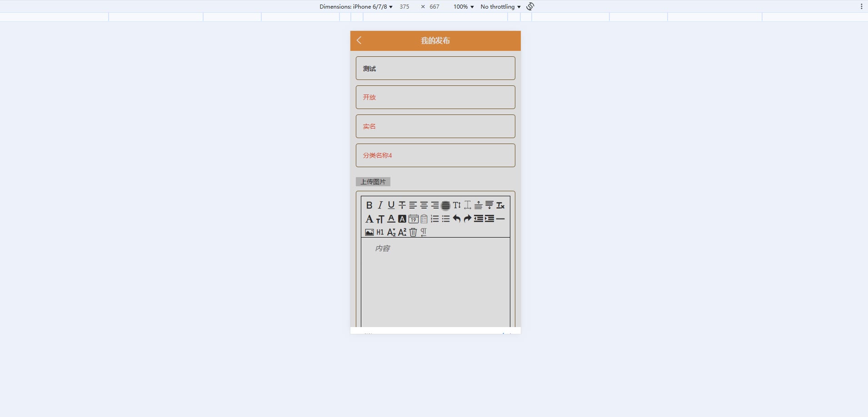Adjust bottom paragraph spacing
This screenshot has width=868, height=417.
489,205
